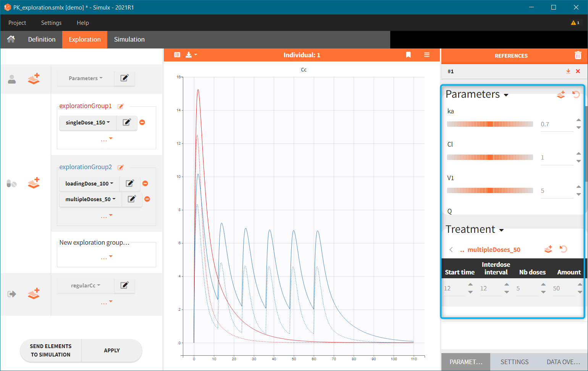
Task: Click Send Elements to Simulation button
Action: pos(51,350)
